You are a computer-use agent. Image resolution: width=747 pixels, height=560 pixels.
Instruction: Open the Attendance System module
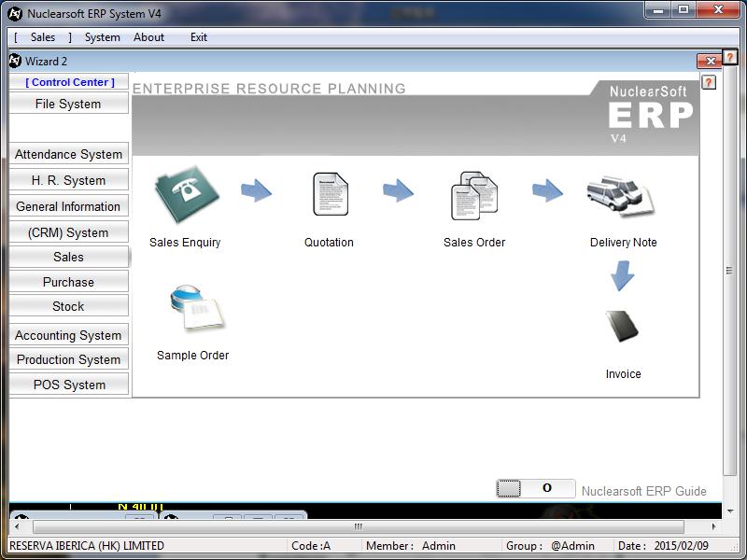(68, 154)
